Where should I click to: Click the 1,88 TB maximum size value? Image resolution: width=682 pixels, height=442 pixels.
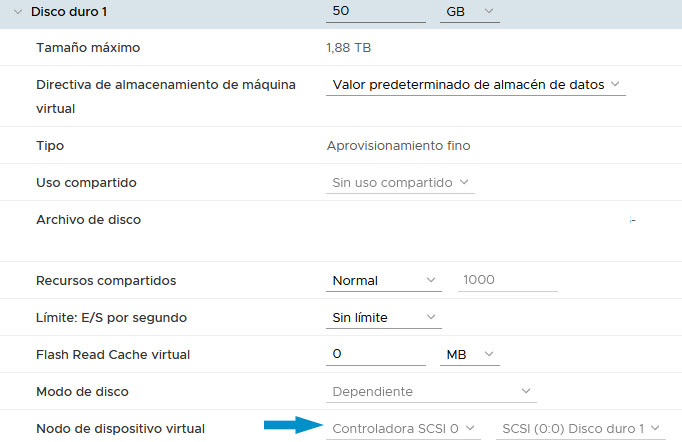[x=348, y=47]
